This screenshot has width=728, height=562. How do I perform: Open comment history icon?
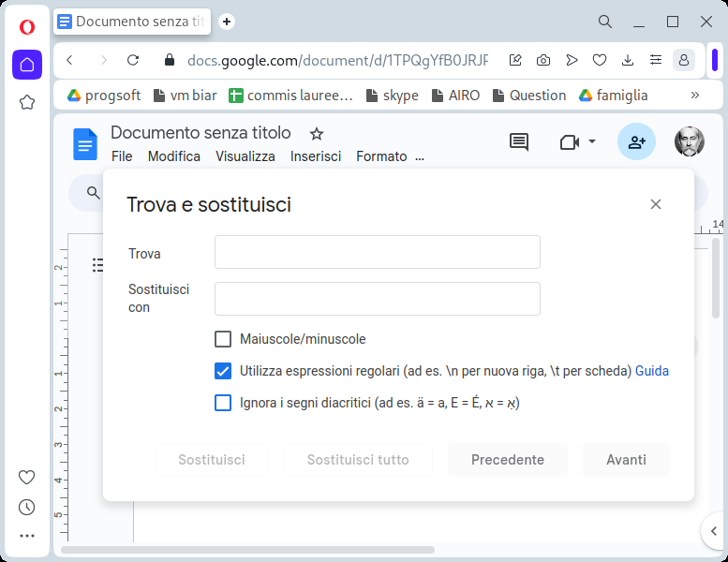tap(518, 141)
